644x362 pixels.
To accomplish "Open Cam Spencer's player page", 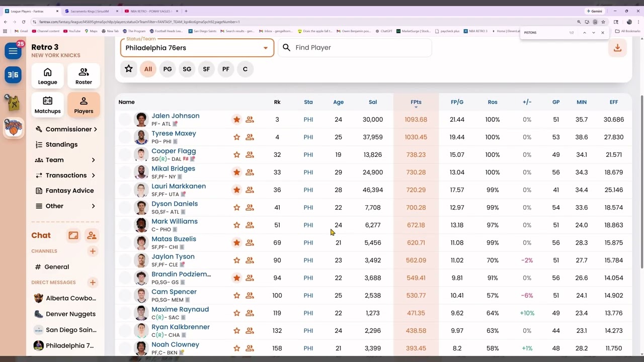I will [174, 292].
